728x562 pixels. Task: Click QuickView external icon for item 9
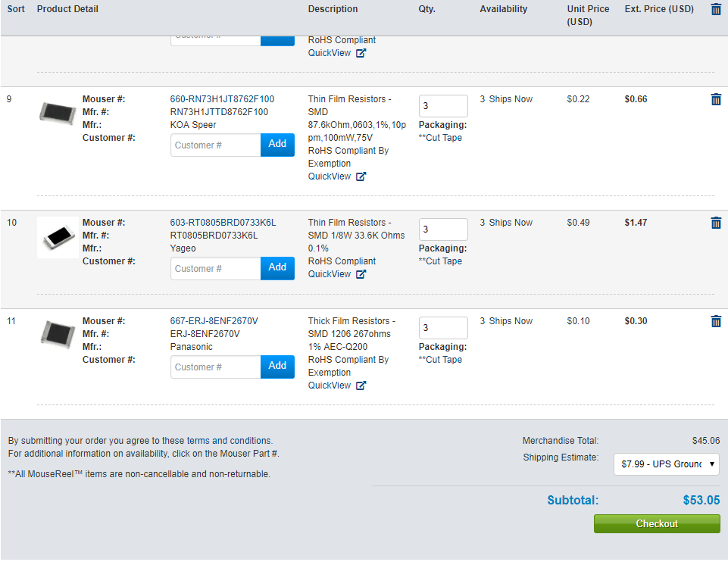361,176
